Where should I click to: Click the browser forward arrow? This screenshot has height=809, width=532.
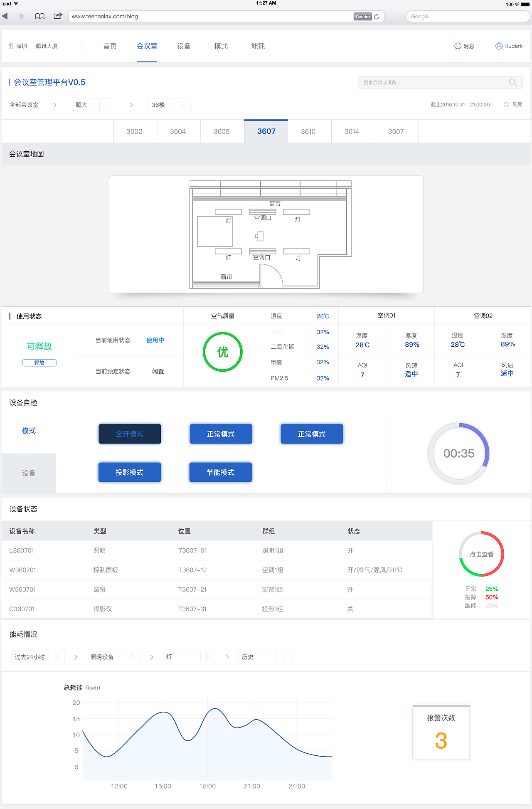(x=22, y=16)
